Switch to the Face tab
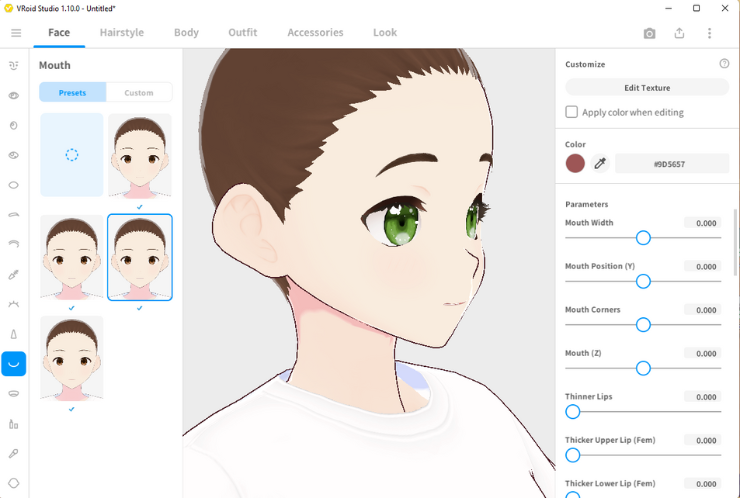This screenshot has height=500, width=740. [59, 33]
